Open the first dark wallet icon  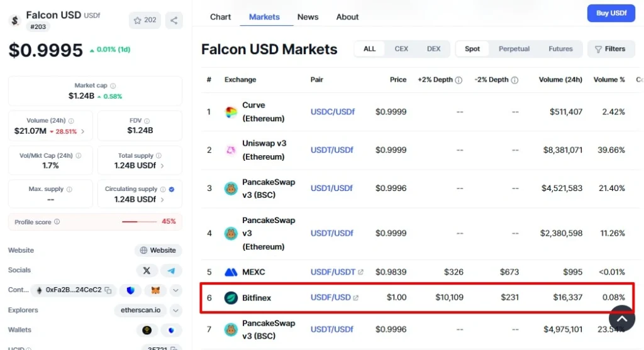click(x=147, y=331)
